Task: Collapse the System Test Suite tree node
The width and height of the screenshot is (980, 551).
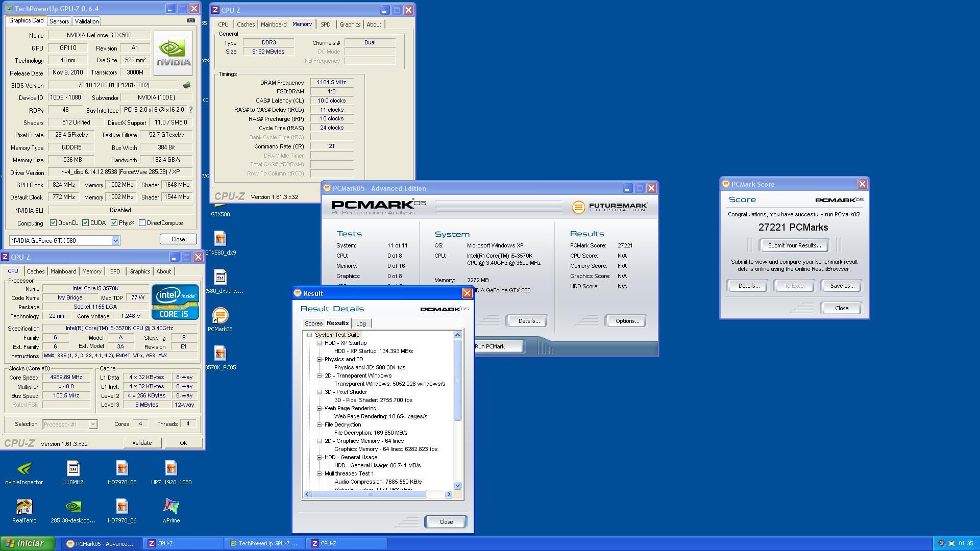Action: (x=309, y=335)
